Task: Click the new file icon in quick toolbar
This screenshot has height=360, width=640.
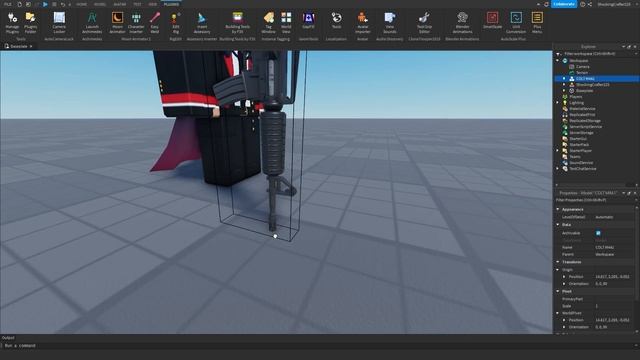Action: pos(19,4)
